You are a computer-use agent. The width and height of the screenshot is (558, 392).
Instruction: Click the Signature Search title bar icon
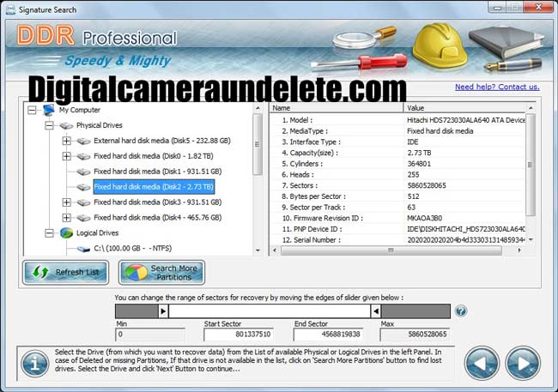[10, 9]
